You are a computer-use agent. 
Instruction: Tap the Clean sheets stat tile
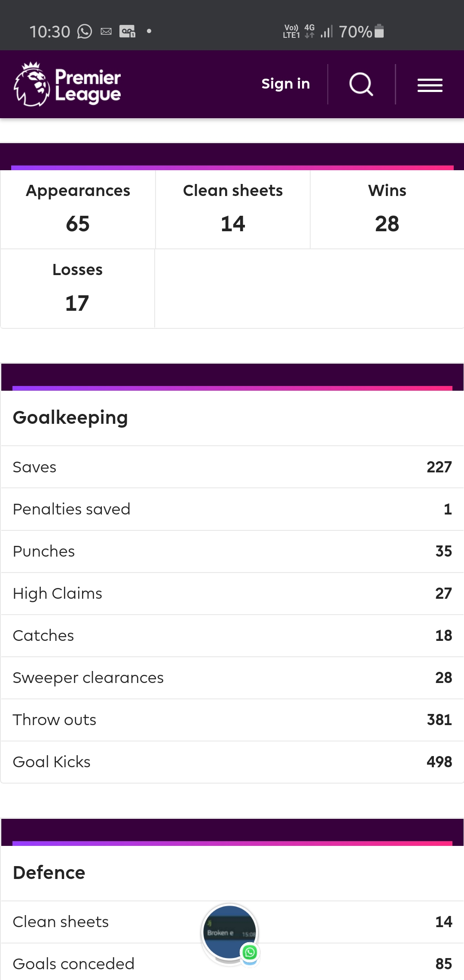pyautogui.click(x=233, y=209)
